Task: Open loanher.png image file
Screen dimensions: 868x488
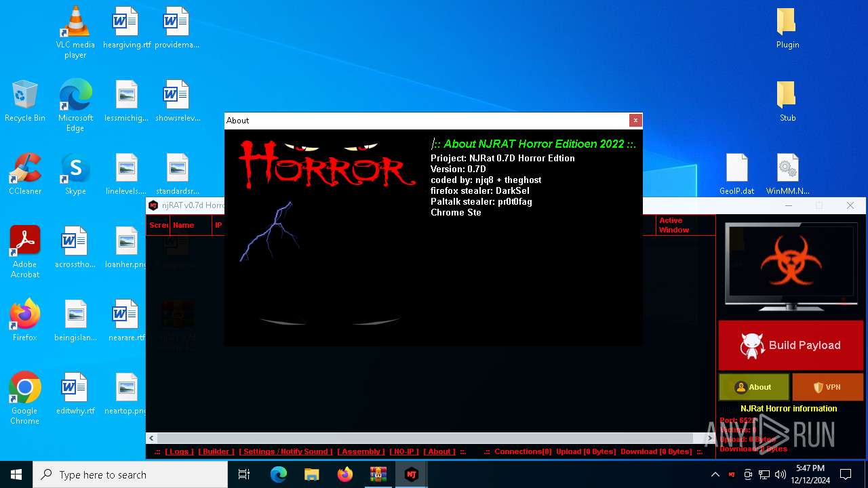Action: [x=127, y=247]
